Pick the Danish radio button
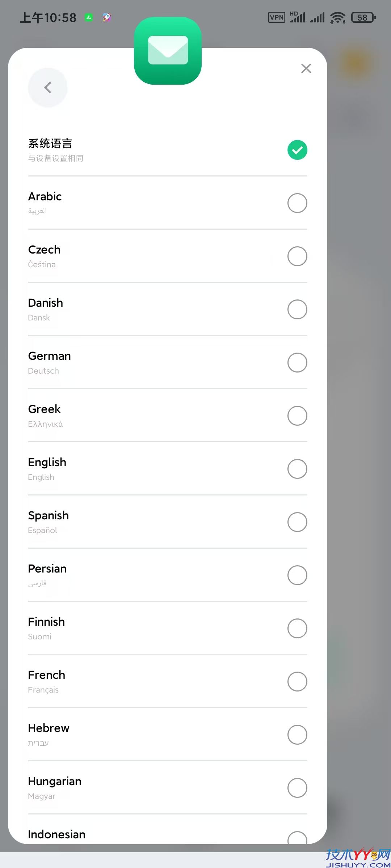Screen dimensions: 391x868 (297, 309)
